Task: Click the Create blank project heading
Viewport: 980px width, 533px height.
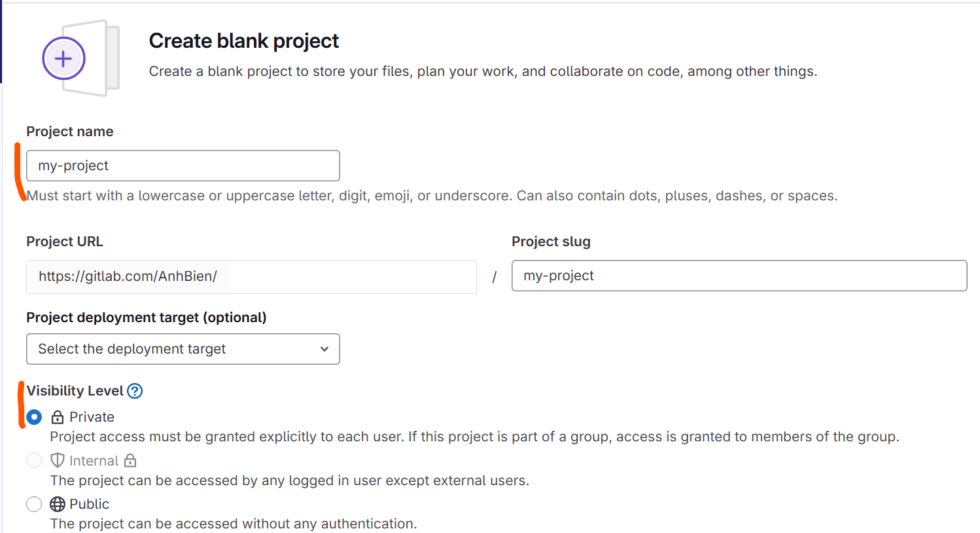Action: click(x=243, y=41)
